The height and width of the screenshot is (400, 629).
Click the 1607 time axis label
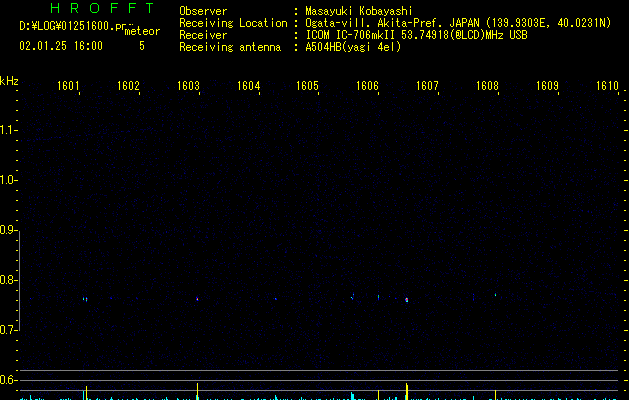coord(427,86)
